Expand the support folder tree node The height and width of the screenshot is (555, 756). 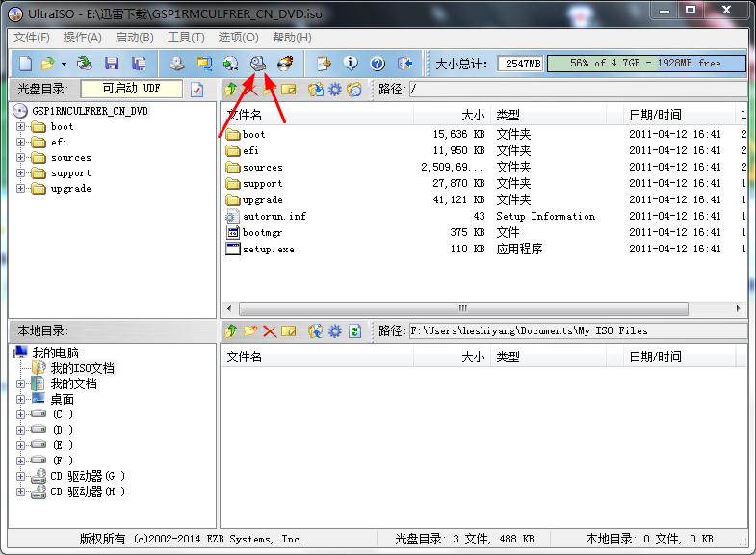pyautogui.click(x=20, y=173)
